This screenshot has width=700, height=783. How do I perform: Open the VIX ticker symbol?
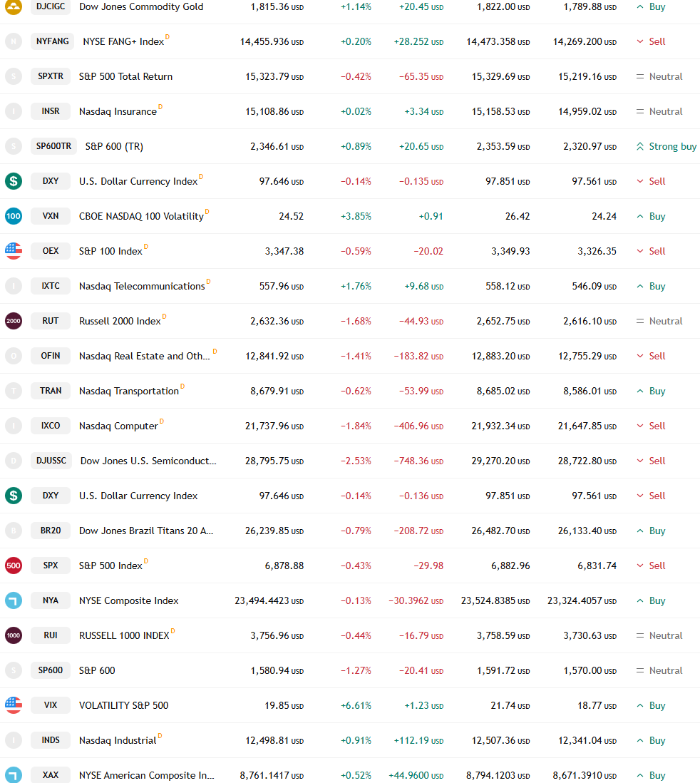[x=51, y=705]
